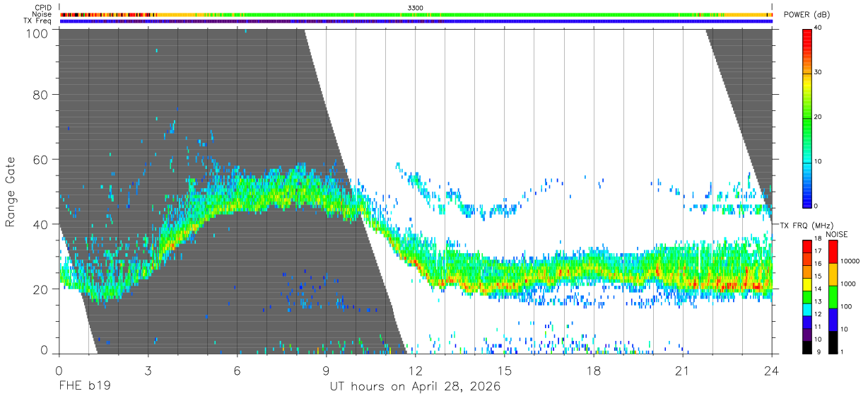Screen dimensions: 868x401
Task: Click the time axis tick label 9
Action: 326,370
